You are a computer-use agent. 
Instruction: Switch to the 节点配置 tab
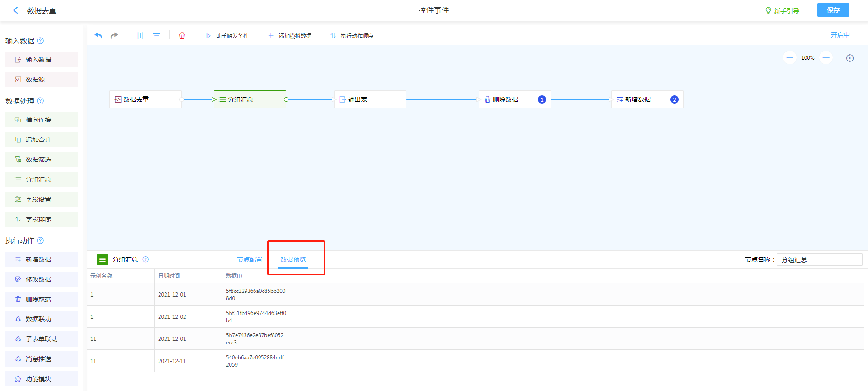[x=250, y=259]
